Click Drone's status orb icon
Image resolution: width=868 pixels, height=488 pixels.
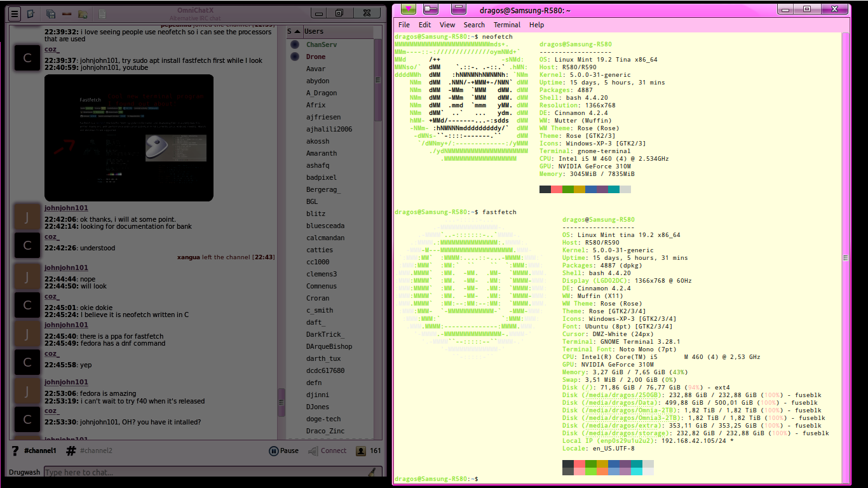(294, 57)
